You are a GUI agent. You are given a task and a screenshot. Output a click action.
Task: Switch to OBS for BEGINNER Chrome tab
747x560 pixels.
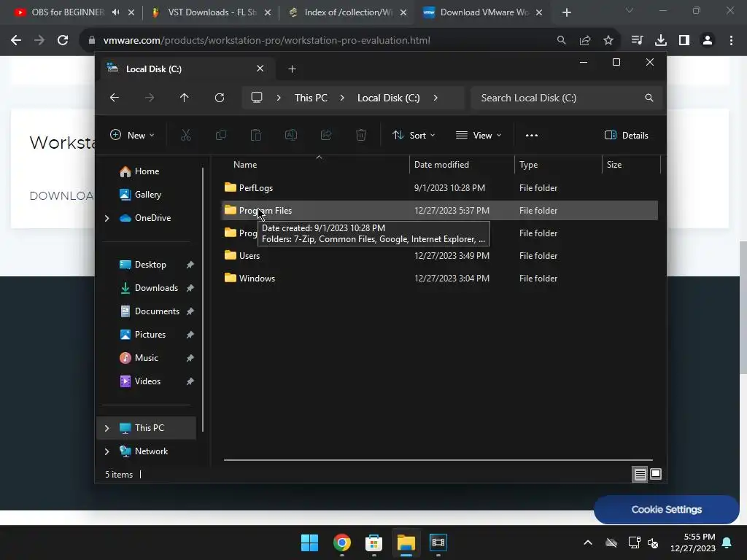click(x=66, y=12)
